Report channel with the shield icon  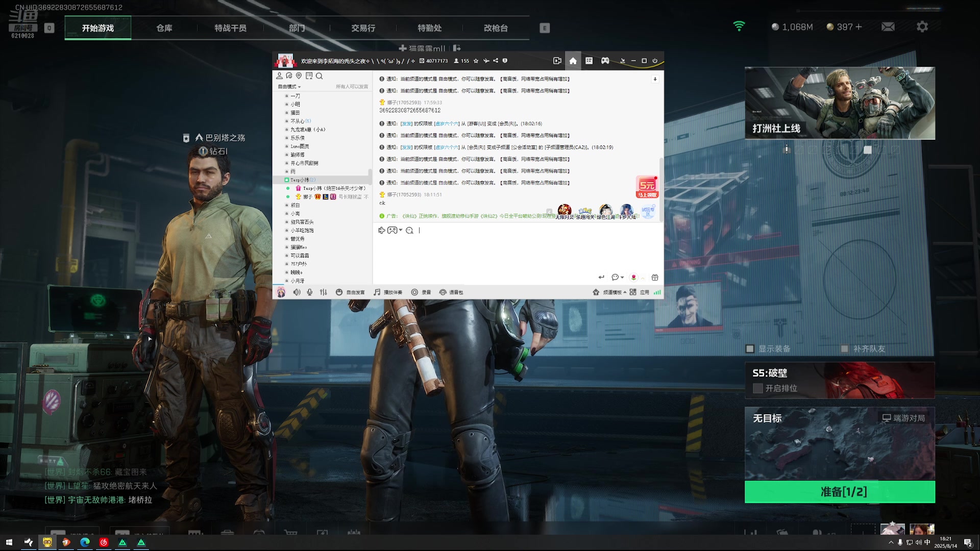505,61
